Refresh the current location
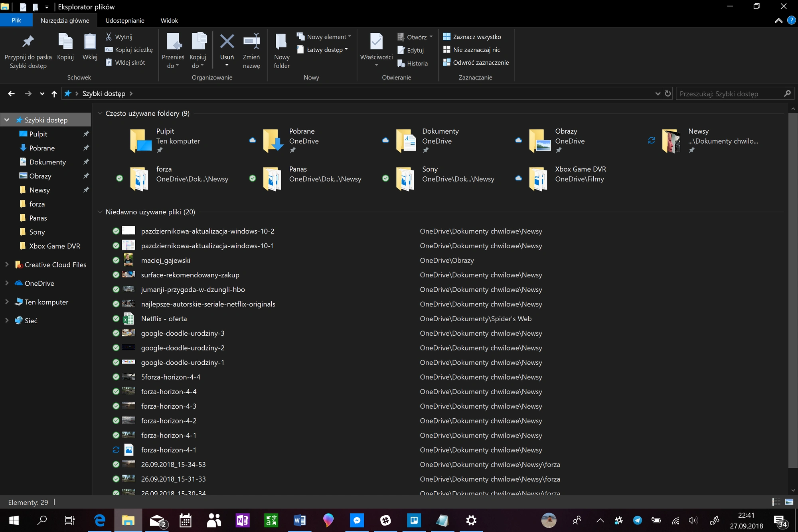798x532 pixels. coord(668,93)
